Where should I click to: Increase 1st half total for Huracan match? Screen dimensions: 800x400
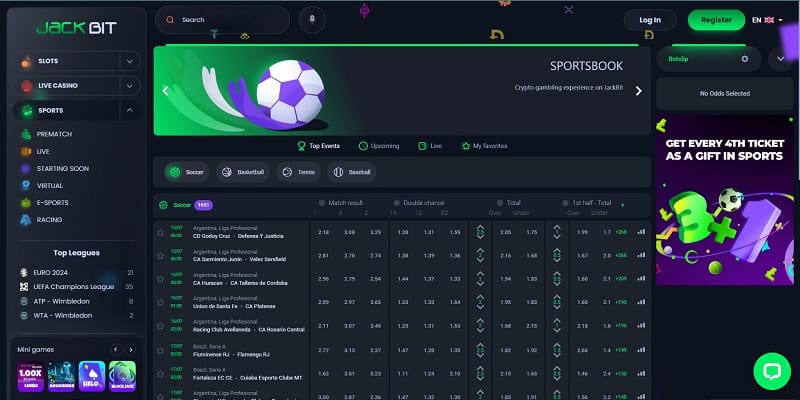(x=557, y=273)
